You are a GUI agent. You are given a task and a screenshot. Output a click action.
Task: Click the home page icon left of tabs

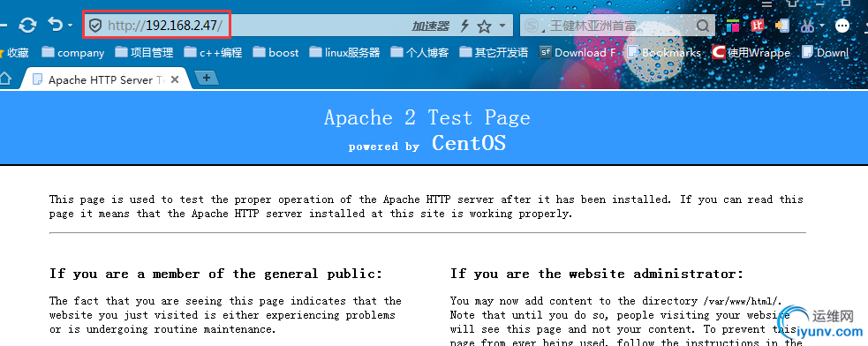pyautogui.click(x=5, y=79)
